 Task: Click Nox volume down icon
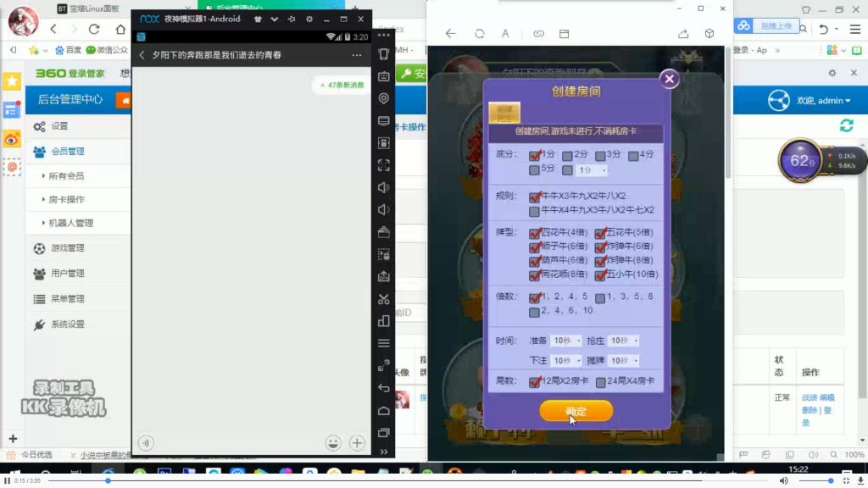[x=384, y=210]
